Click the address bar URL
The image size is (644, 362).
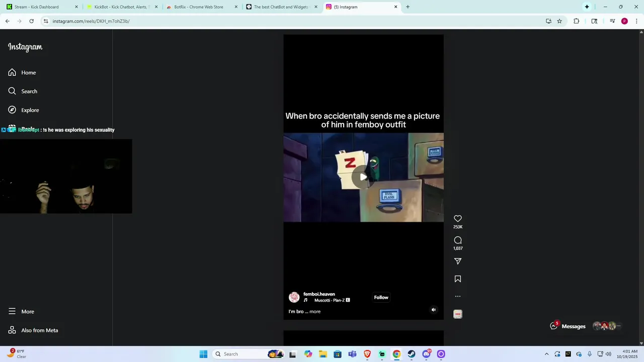tap(91, 21)
